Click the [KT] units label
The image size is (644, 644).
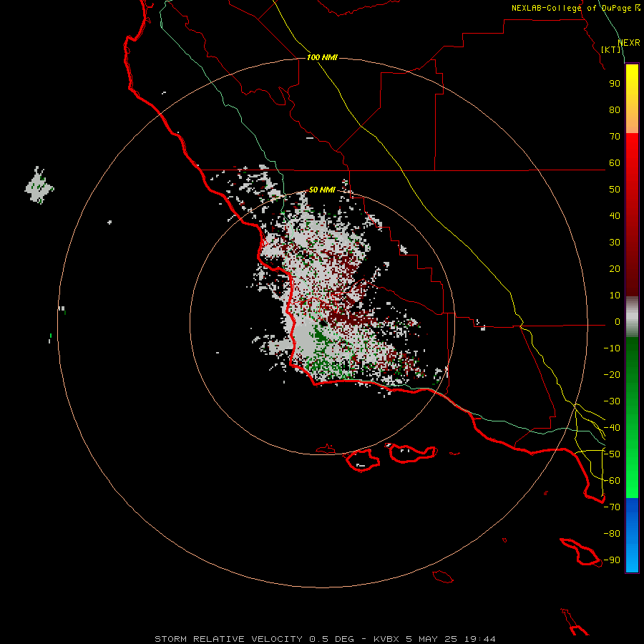(x=611, y=49)
